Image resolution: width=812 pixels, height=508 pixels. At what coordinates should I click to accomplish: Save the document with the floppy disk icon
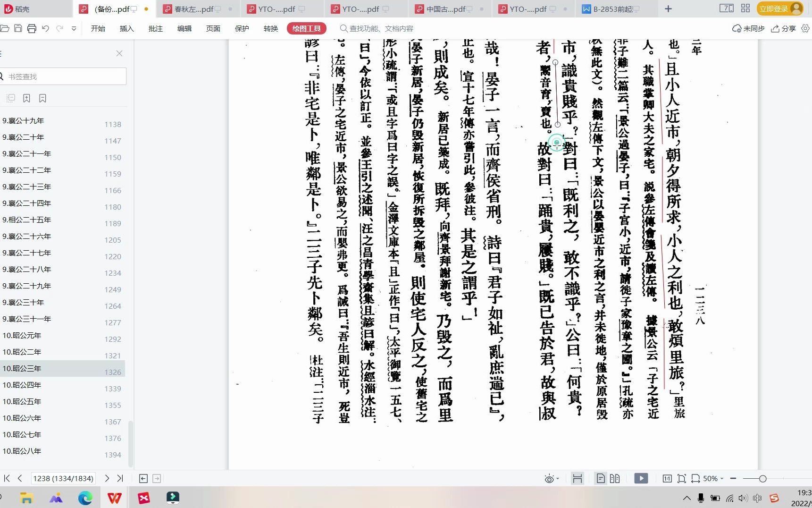pos(18,29)
